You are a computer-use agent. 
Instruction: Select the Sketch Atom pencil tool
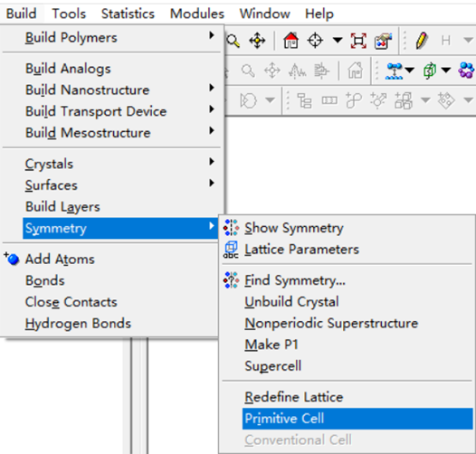point(422,41)
